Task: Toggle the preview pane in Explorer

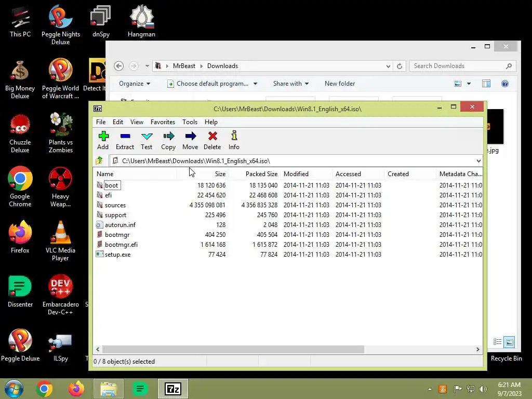Action: [x=486, y=84]
